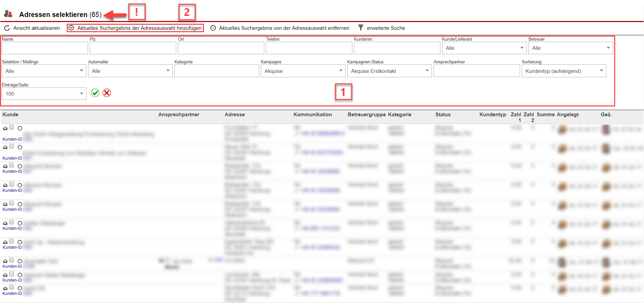Open the Sortierung dropdown
This screenshot has width=644, height=303.
coord(564,71)
